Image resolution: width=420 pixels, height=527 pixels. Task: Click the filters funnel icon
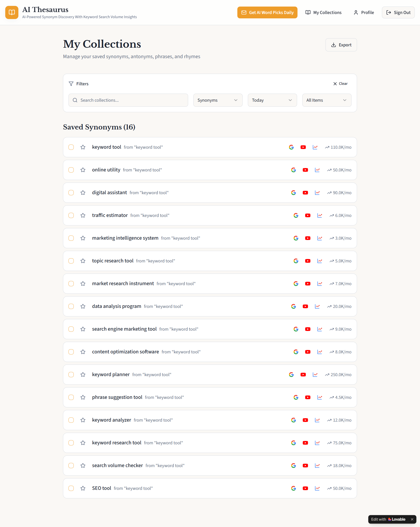71,84
